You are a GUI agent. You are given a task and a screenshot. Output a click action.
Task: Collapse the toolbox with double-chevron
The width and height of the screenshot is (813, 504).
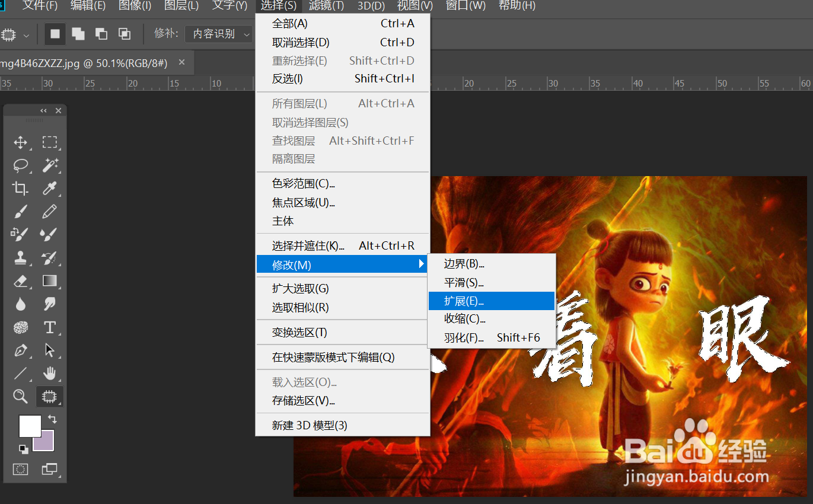point(43,111)
